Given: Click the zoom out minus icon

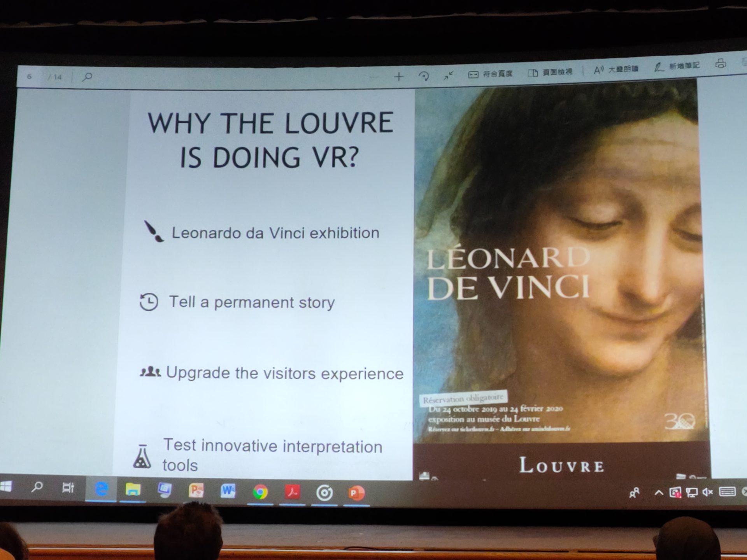Looking at the screenshot, I should coord(373,77).
